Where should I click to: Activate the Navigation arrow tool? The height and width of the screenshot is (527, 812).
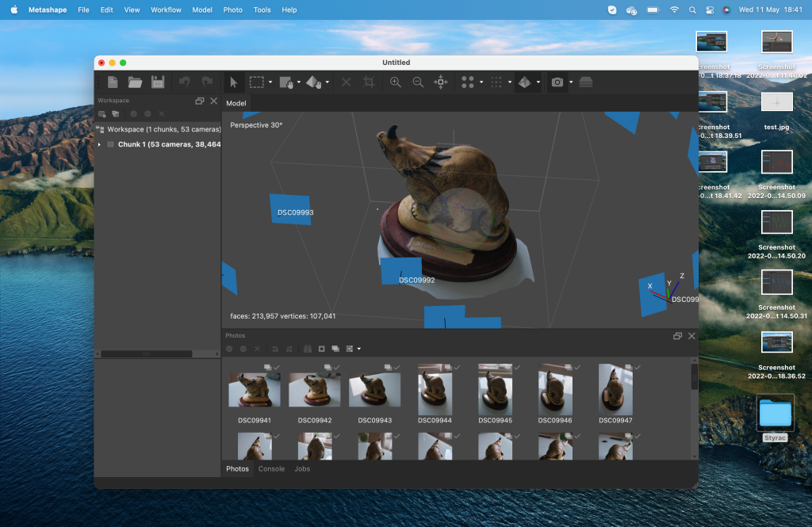(x=233, y=82)
